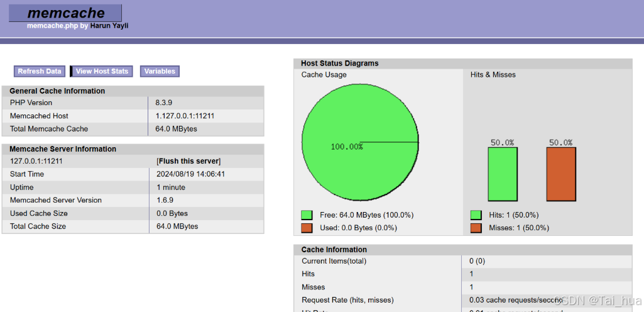Click the Misses: 1 (50.0%) legend text
Screen dimensions: 644x312
[x=519, y=228]
